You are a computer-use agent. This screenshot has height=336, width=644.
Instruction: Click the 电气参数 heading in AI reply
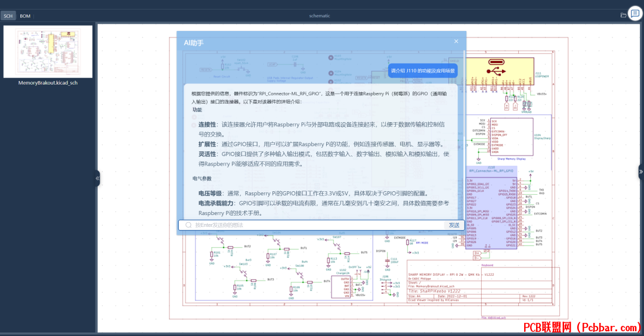tap(202, 179)
